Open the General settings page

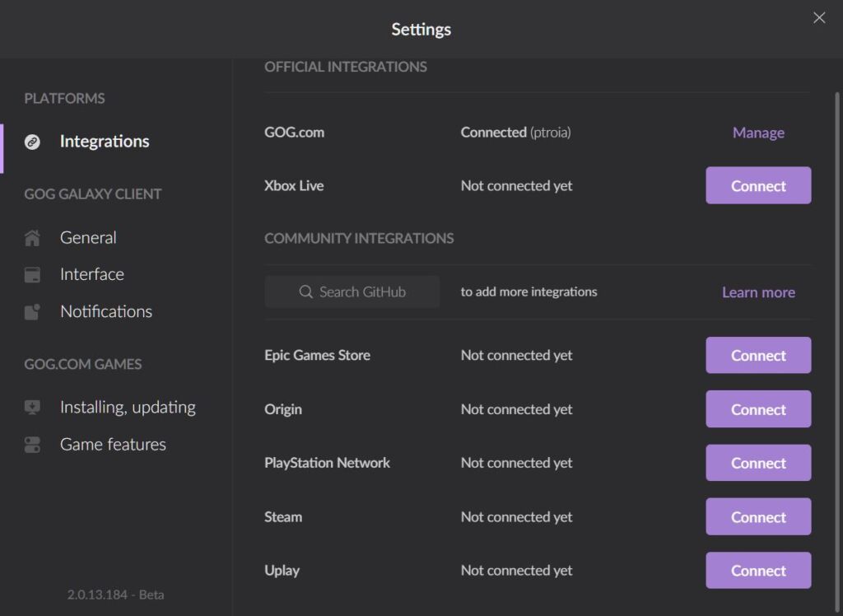pyautogui.click(x=88, y=237)
